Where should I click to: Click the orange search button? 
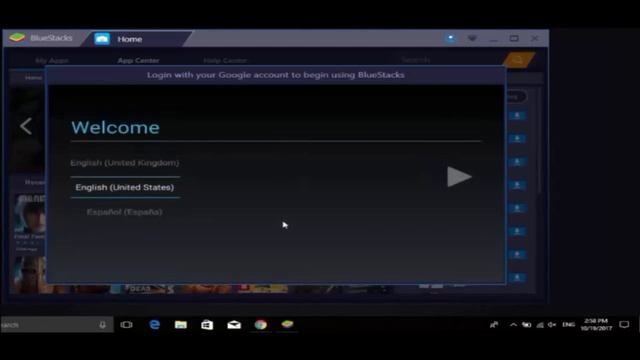pyautogui.click(x=518, y=60)
